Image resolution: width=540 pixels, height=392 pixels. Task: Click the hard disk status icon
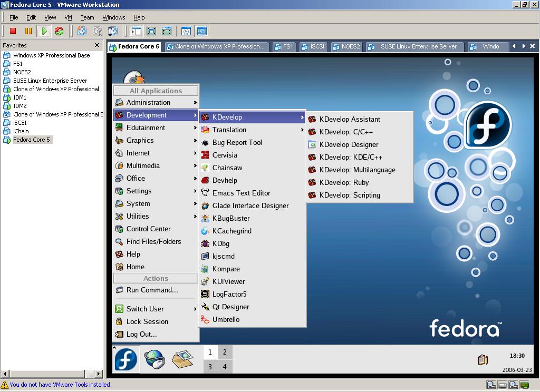pyautogui.click(x=502, y=385)
